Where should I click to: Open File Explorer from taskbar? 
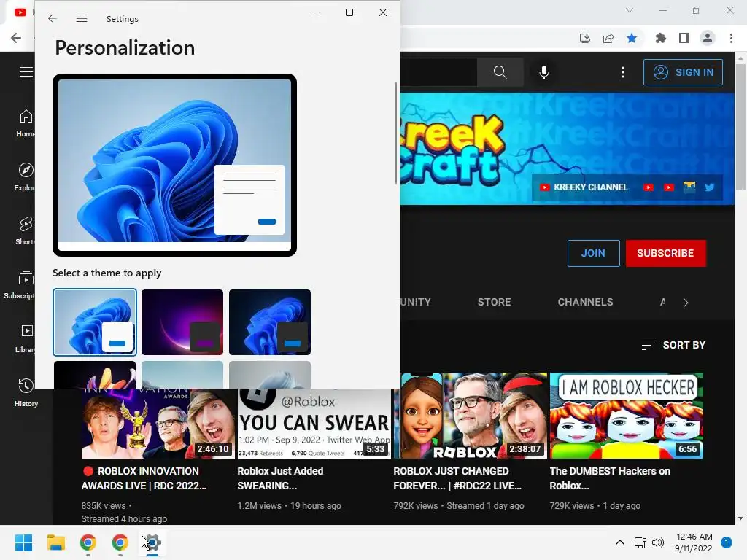tap(55, 542)
